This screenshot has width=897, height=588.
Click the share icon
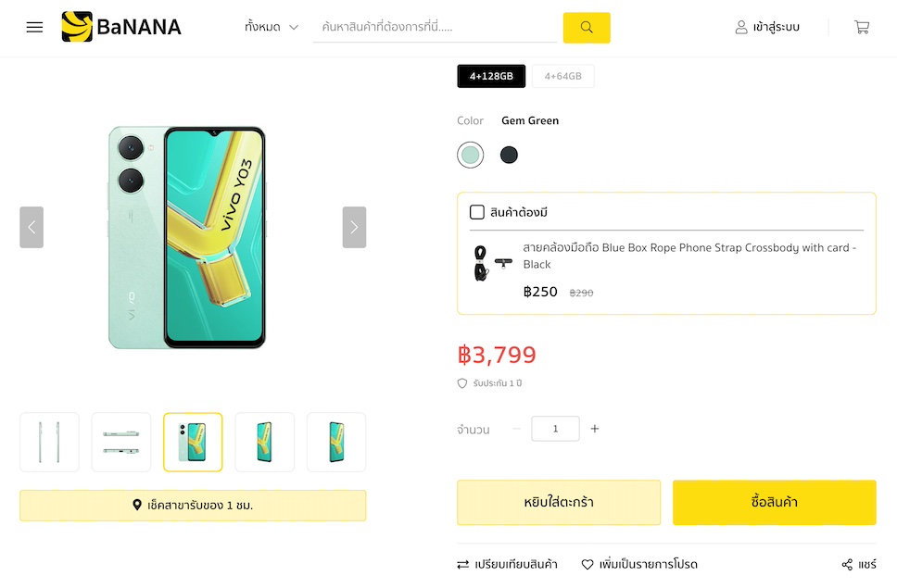pos(847,564)
